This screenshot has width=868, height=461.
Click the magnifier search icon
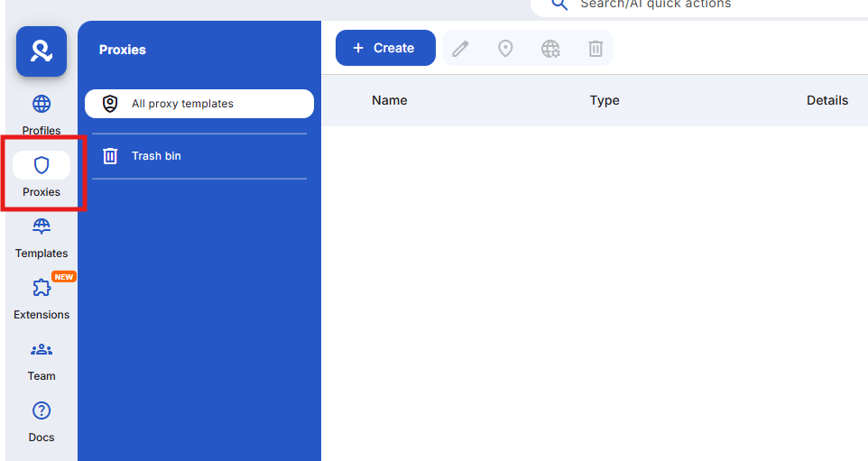[x=559, y=5]
